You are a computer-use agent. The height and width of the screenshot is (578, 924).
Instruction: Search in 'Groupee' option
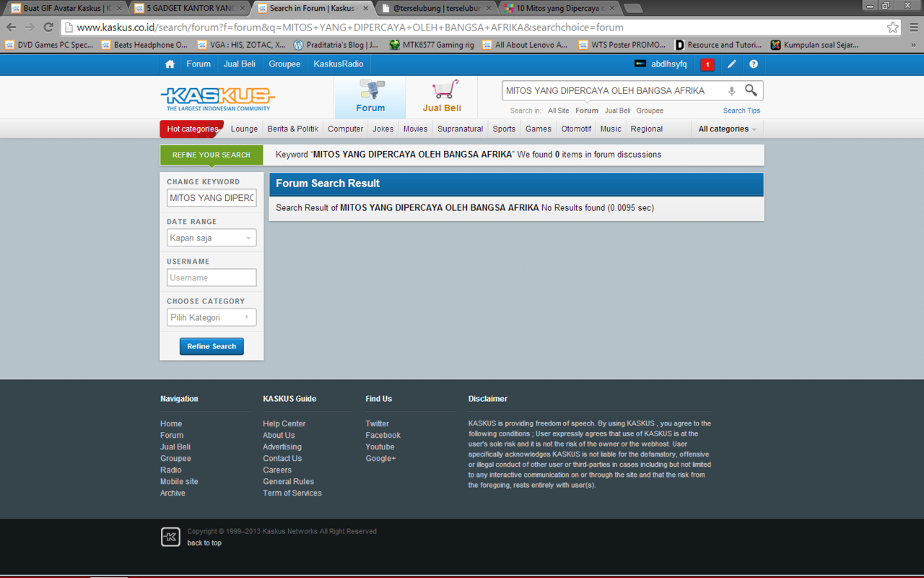(x=650, y=111)
